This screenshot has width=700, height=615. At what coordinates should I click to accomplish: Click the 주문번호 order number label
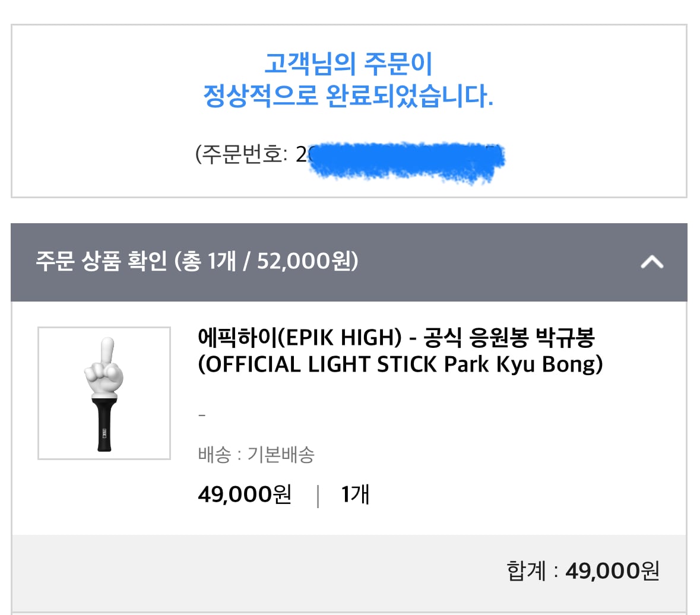[241, 154]
